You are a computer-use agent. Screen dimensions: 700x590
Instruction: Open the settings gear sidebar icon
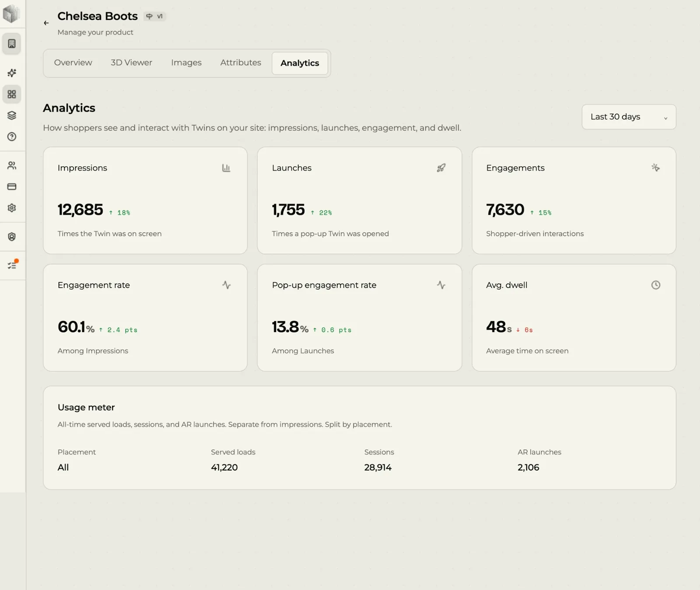coord(12,208)
